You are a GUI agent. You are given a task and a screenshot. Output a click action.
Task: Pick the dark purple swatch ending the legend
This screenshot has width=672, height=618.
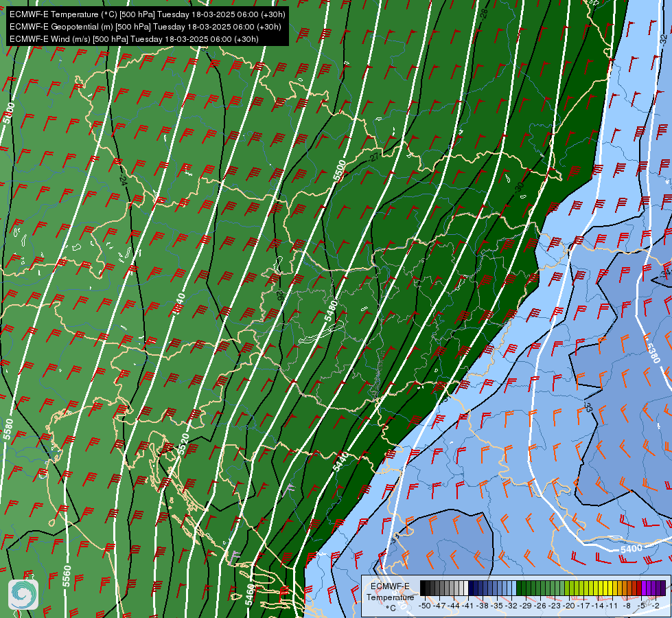click(664, 588)
